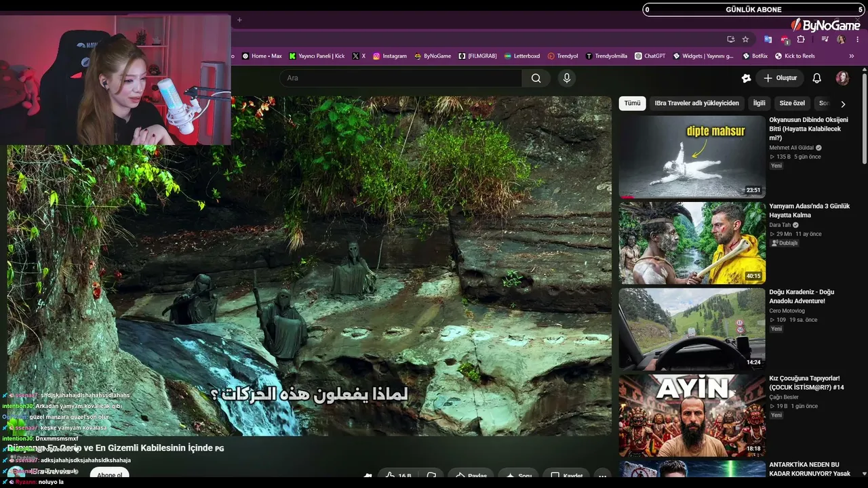
Task: Open YouTube notifications bell
Action: pyautogui.click(x=816, y=78)
